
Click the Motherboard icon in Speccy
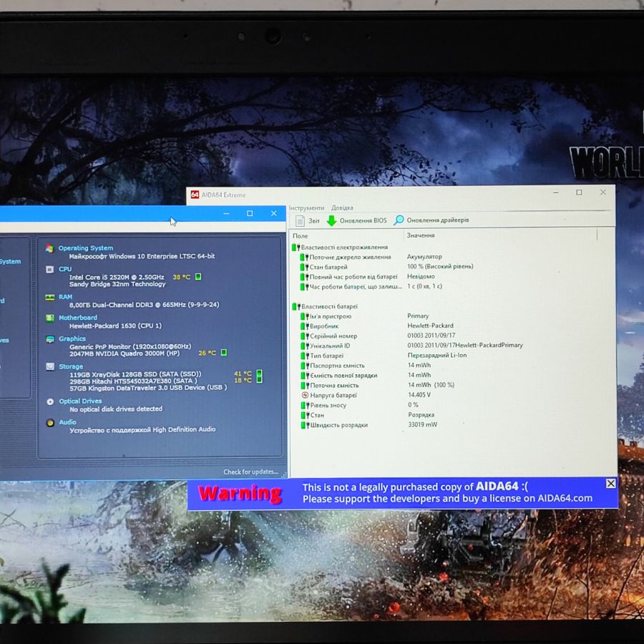click(x=49, y=318)
